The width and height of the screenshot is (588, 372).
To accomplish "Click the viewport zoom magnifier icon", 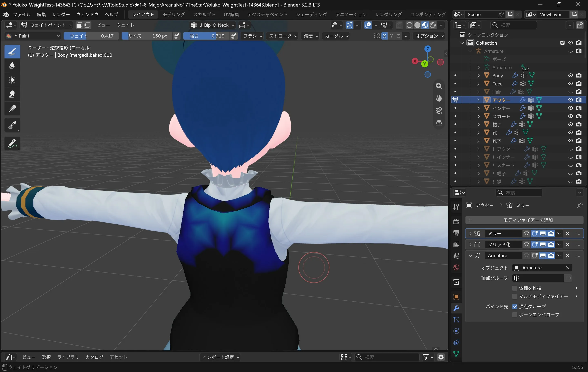I will click(x=439, y=86).
